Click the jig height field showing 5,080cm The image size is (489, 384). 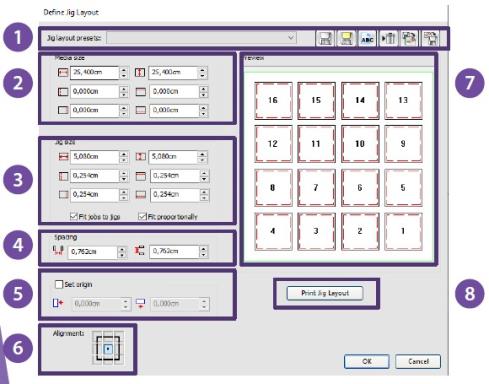coord(173,157)
